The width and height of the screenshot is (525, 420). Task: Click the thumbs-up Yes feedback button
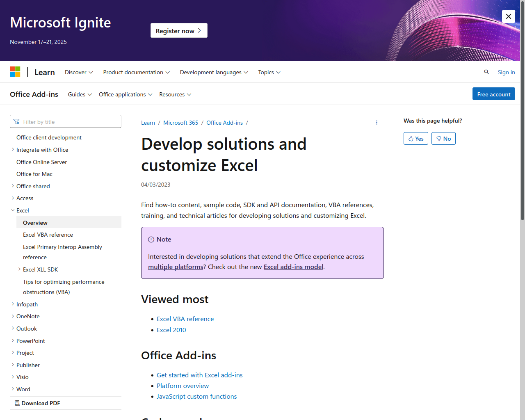pyautogui.click(x=416, y=139)
